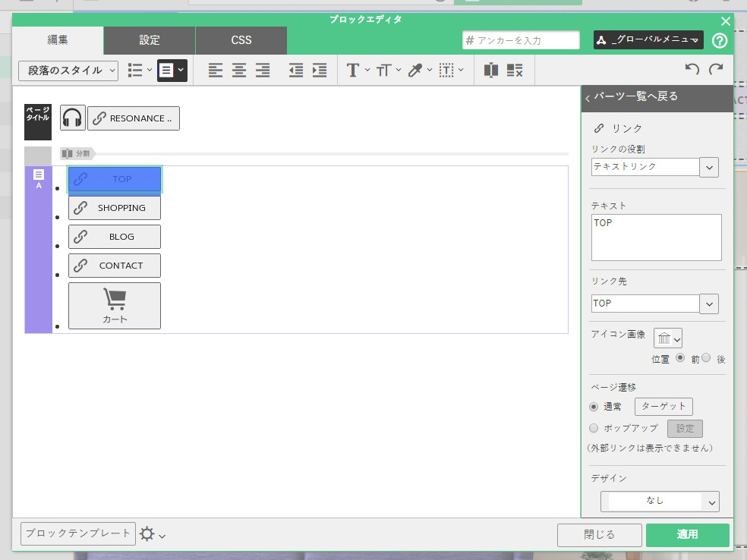Viewport: 747px width, 560px height.
Task: Switch to 設定 tab
Action: 149,40
